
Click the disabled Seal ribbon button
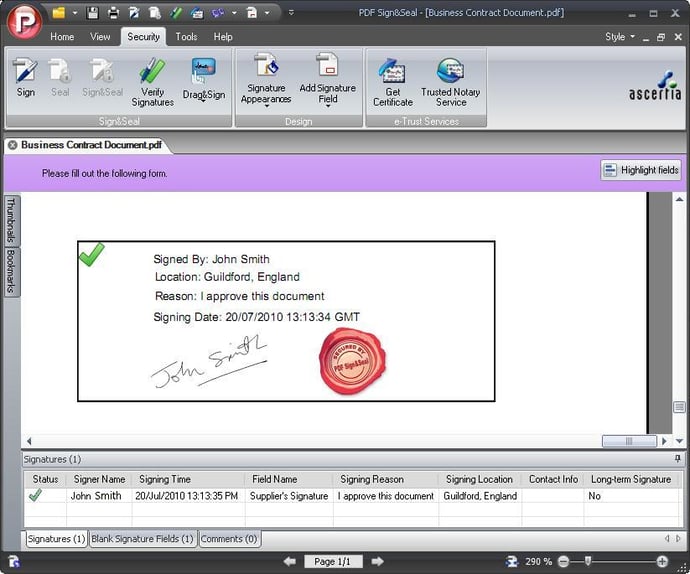(60, 77)
